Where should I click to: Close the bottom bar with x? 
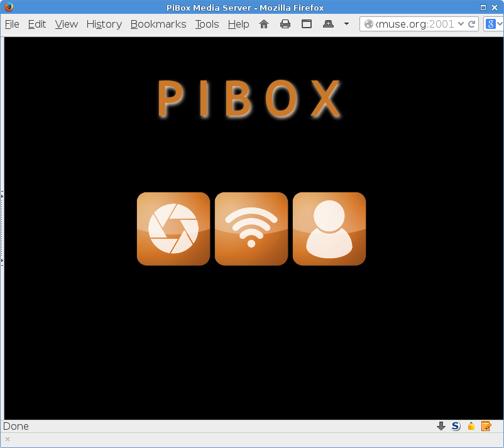coord(8,439)
